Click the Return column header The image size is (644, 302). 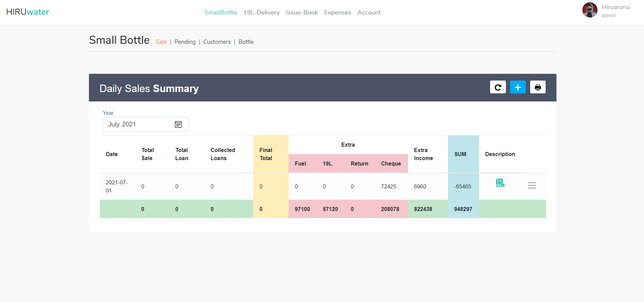click(x=359, y=163)
